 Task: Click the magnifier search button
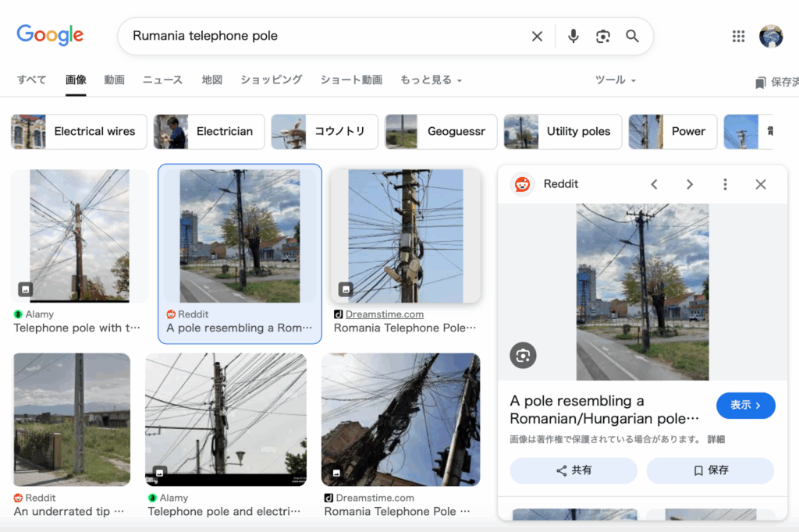click(632, 36)
